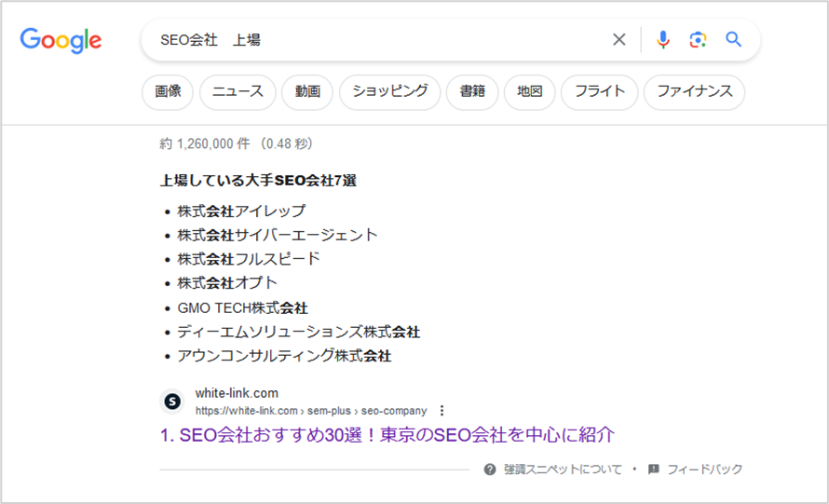Viewport: 829px width, 504px height.
Task: Select the list item 株式会社フルスピード
Action: coord(249,259)
